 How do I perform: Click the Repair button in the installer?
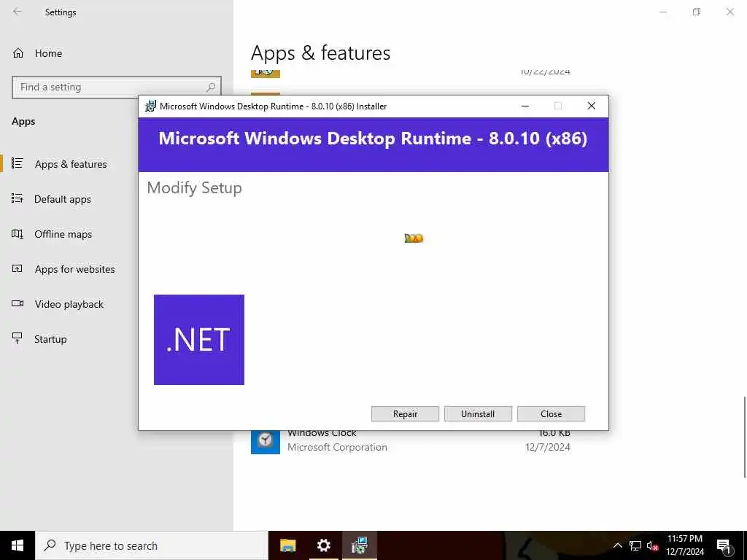pyautogui.click(x=405, y=414)
